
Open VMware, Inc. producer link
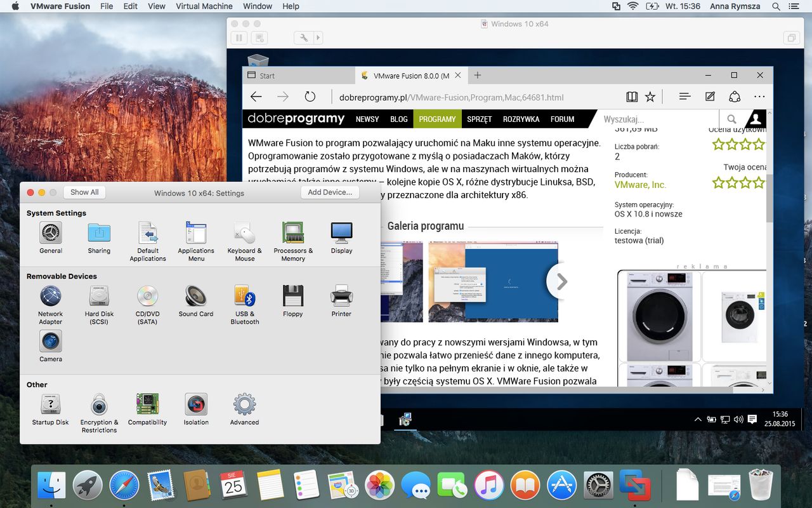click(x=640, y=185)
